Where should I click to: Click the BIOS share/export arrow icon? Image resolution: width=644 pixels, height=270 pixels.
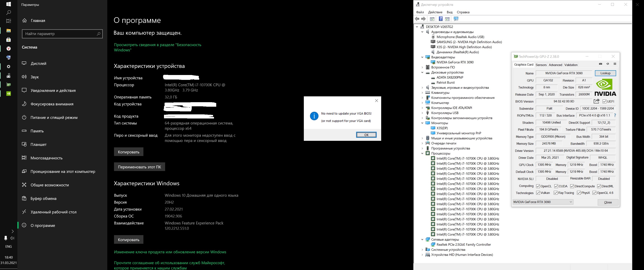[x=596, y=101]
